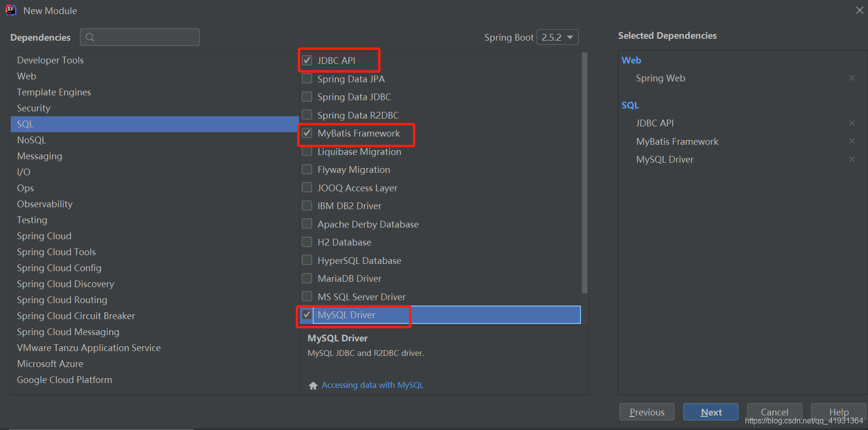The height and width of the screenshot is (430, 868).
Task: Select the Web category
Action: pyautogui.click(x=154, y=76)
